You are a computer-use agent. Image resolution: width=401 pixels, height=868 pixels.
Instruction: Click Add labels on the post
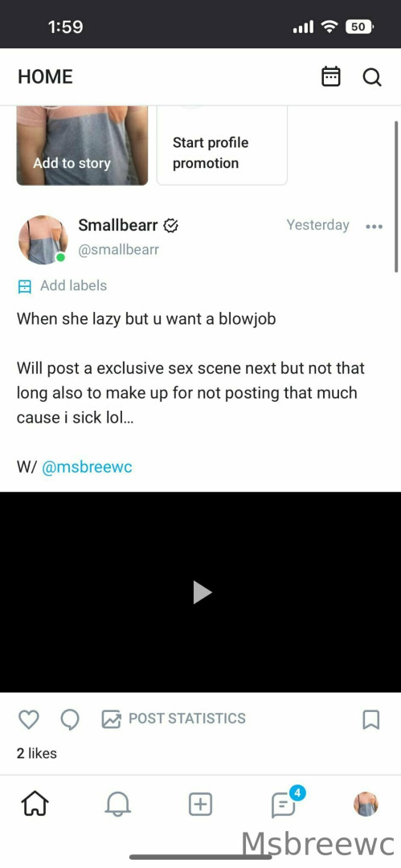63,285
